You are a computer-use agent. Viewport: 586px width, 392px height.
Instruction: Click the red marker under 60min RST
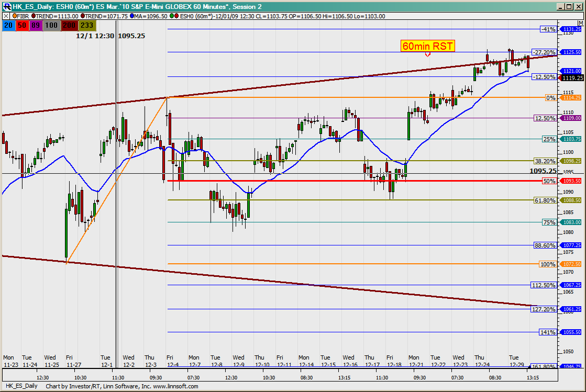pos(427,54)
